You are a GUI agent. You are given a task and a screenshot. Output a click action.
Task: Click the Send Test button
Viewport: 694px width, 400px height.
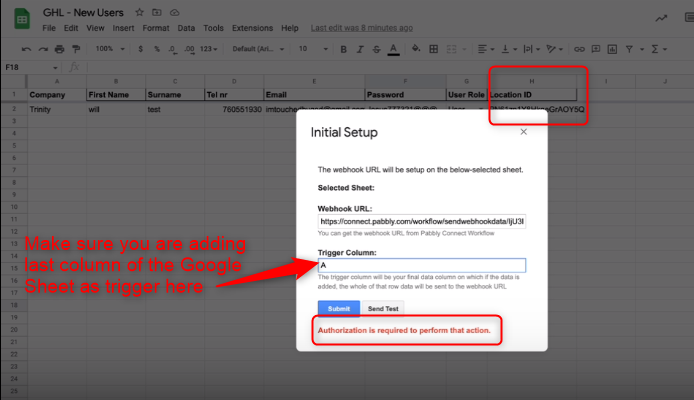[383, 308]
